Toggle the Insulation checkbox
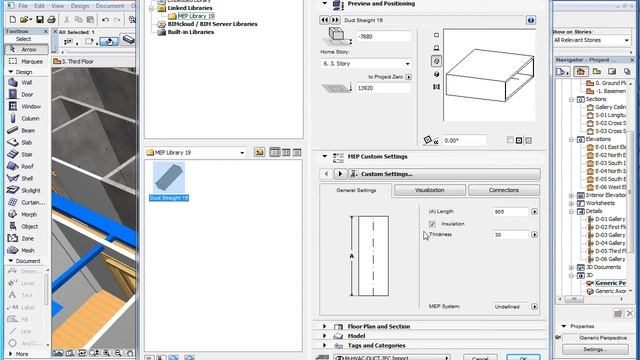 (x=432, y=224)
